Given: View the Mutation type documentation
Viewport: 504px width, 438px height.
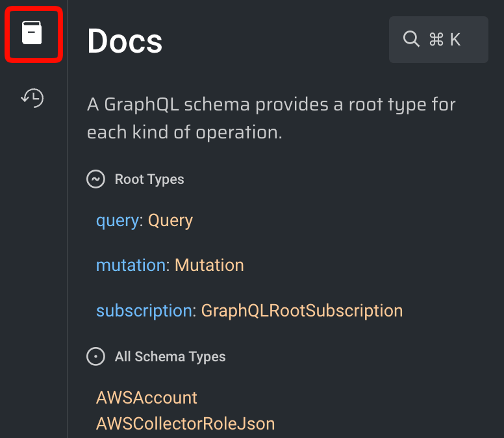Looking at the screenshot, I should (x=209, y=266).
